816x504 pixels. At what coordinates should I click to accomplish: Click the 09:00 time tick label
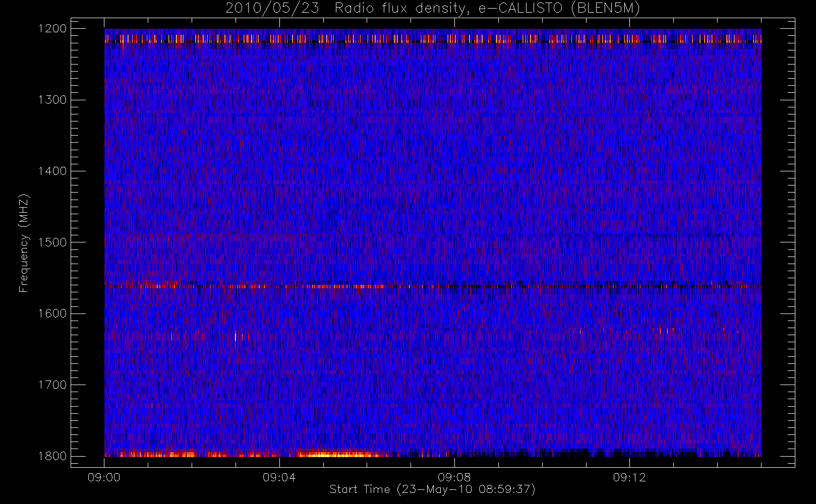pyautogui.click(x=104, y=477)
